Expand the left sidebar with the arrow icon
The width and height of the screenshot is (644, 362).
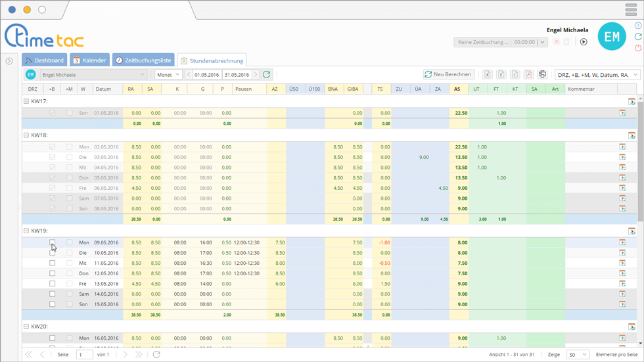pos(9,61)
